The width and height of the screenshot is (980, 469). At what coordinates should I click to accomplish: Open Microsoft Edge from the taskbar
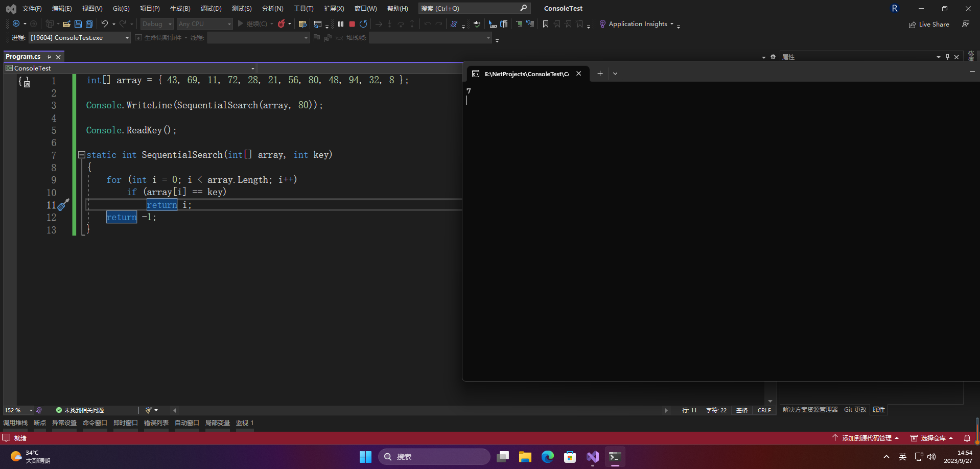[547, 457]
